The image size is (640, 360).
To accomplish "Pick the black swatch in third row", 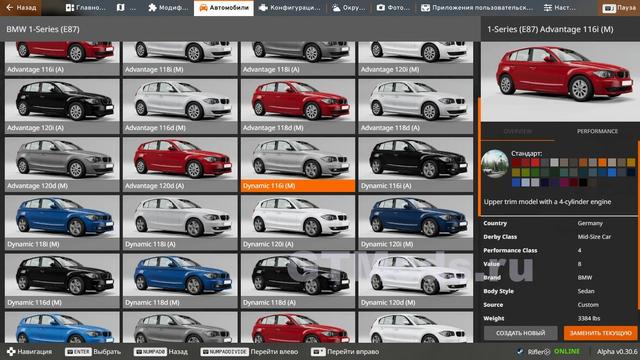I will (583, 182).
